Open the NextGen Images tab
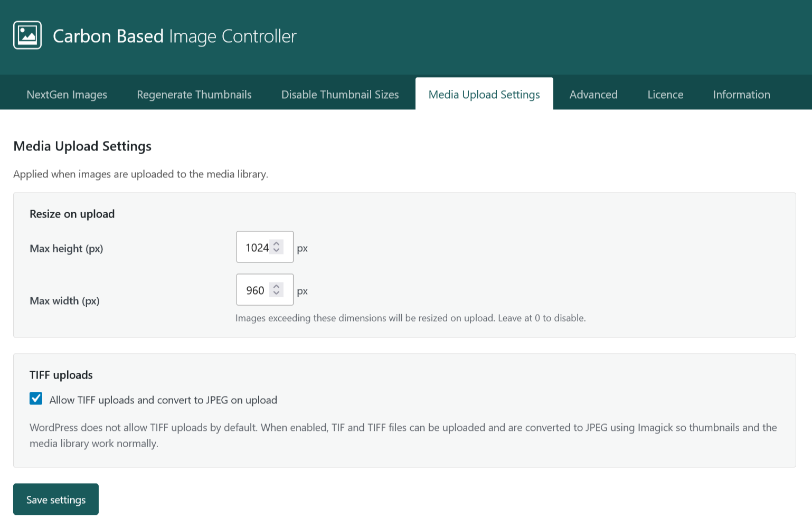The height and width of the screenshot is (528, 812). coord(67,95)
